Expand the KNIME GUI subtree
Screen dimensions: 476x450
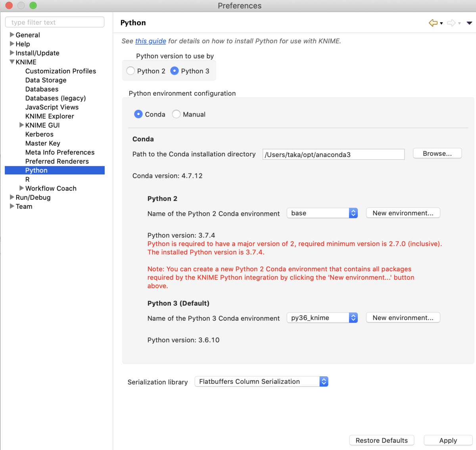point(22,125)
